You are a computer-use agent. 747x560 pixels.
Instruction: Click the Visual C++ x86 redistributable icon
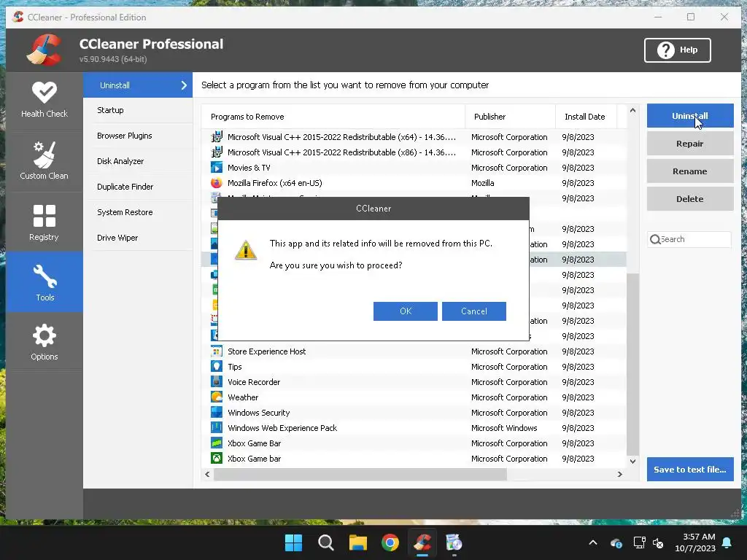[x=216, y=152]
